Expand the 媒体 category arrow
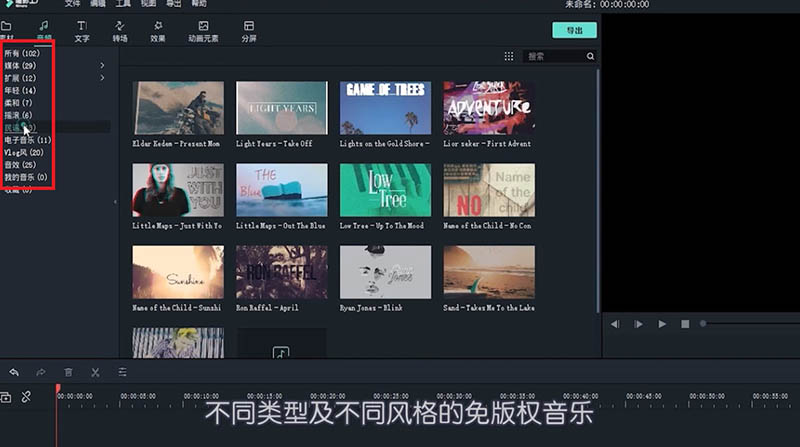 pyautogui.click(x=102, y=65)
